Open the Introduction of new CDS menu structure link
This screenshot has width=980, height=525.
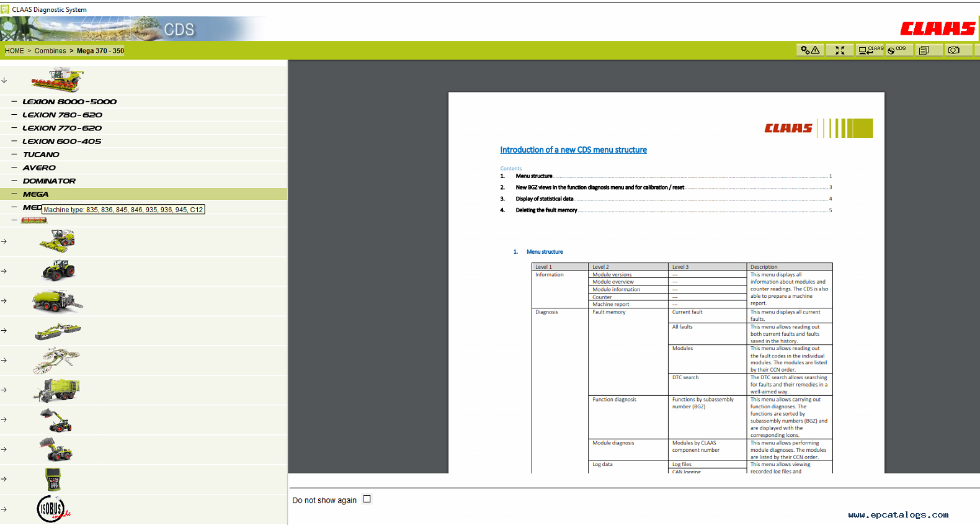[573, 150]
